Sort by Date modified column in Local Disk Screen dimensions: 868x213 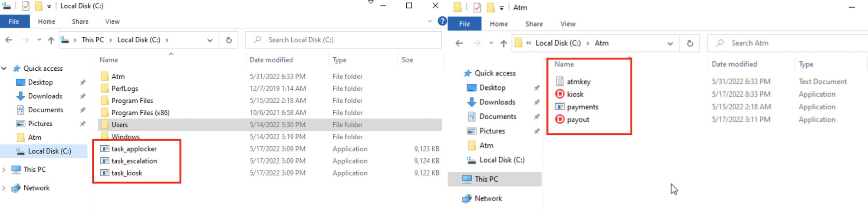[x=271, y=60]
